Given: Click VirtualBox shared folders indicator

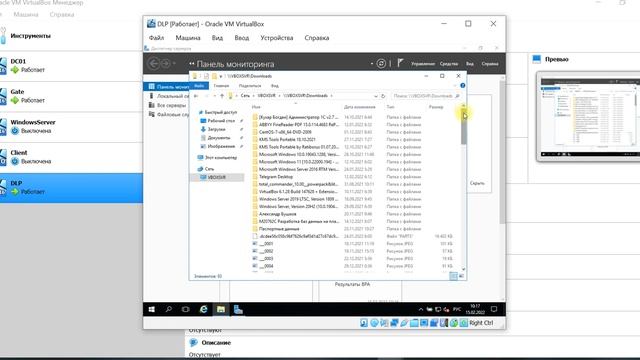Looking at the screenshot, I should click(x=414, y=323).
